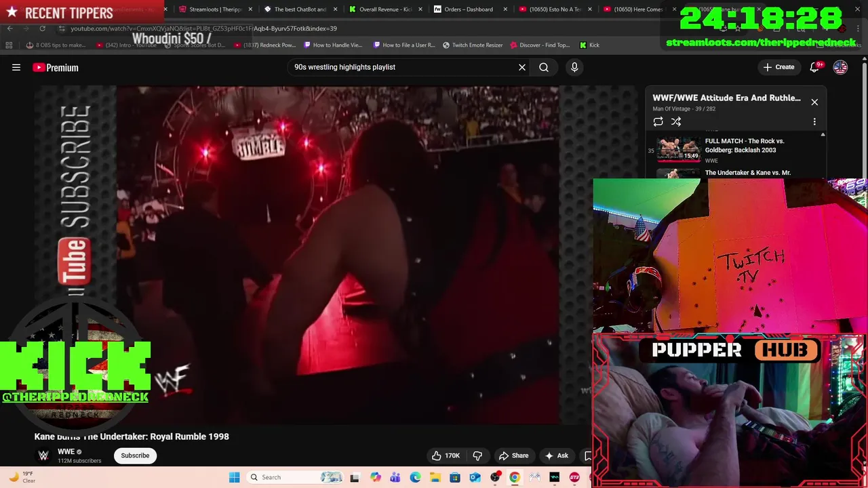Open Google Chrome taskbar icon
The width and height of the screenshot is (868, 488).
(x=515, y=477)
